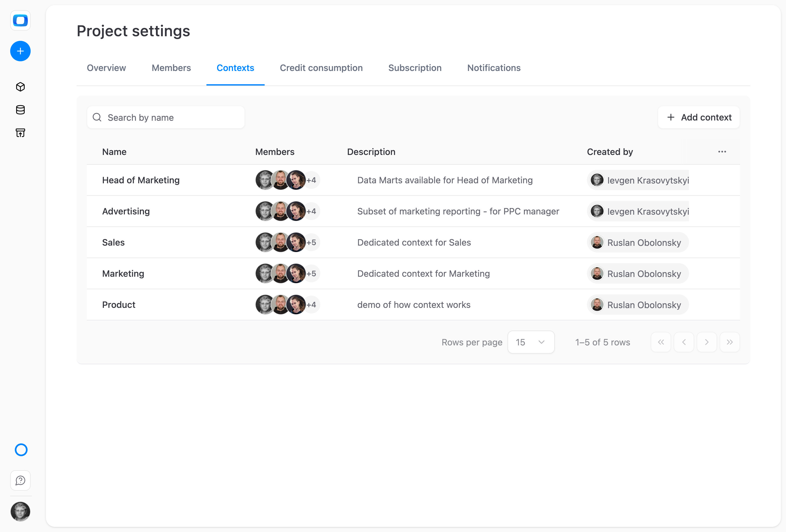The width and height of the screenshot is (786, 532).
Task: Click the +4 members badge in Product row
Action: 312,305
